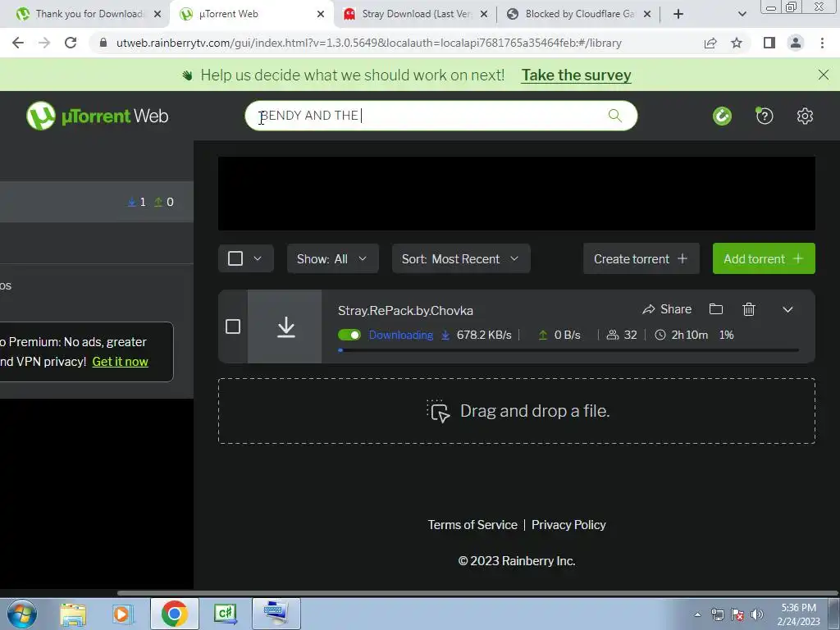Click the browser forward arrow
Screen dimensions: 840x630
tap(44, 43)
